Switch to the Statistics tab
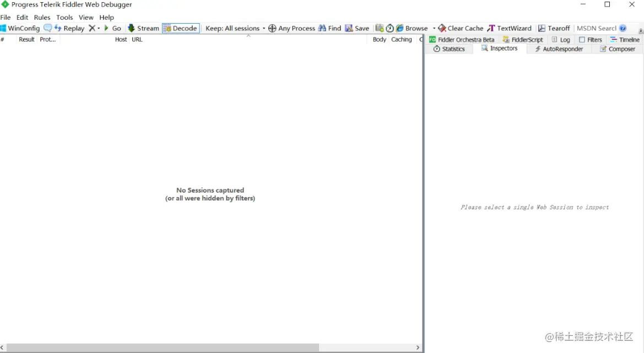This screenshot has width=644, height=353. coord(449,49)
